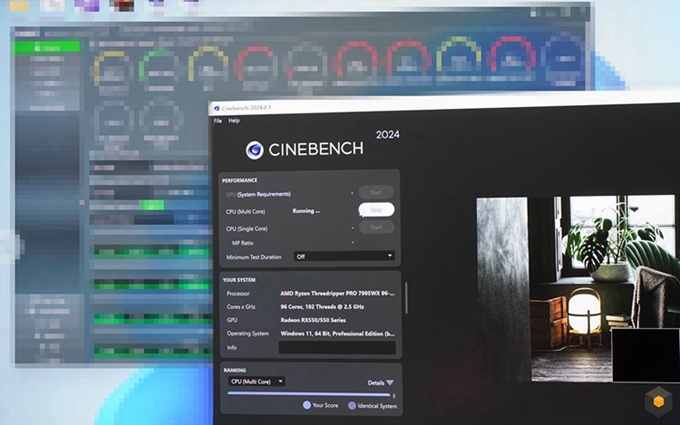The width and height of the screenshot is (680, 425).
Task: Click the Cinebench title bar app icon
Action: pos(215,107)
